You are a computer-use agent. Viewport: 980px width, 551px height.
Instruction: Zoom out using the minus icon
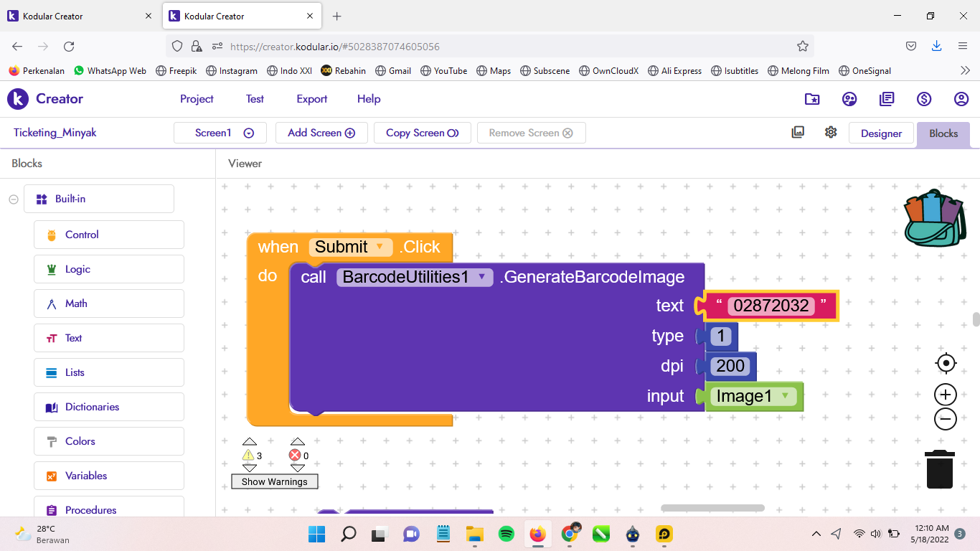[946, 419]
